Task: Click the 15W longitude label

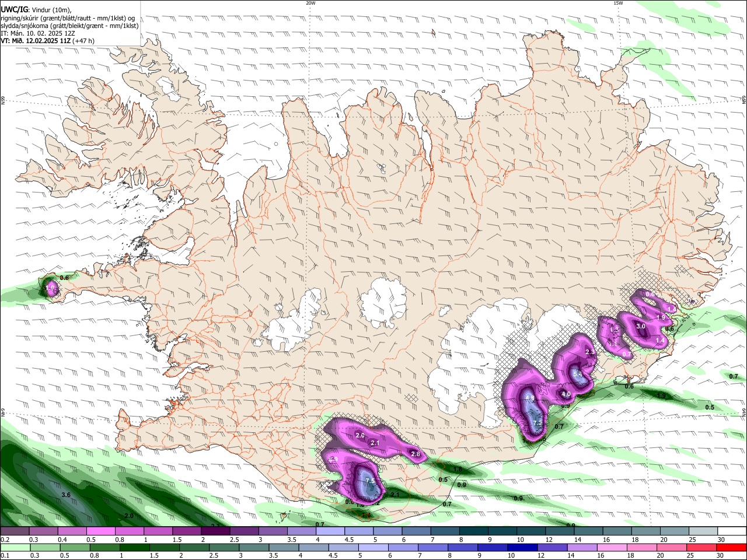Action: (x=617, y=3)
